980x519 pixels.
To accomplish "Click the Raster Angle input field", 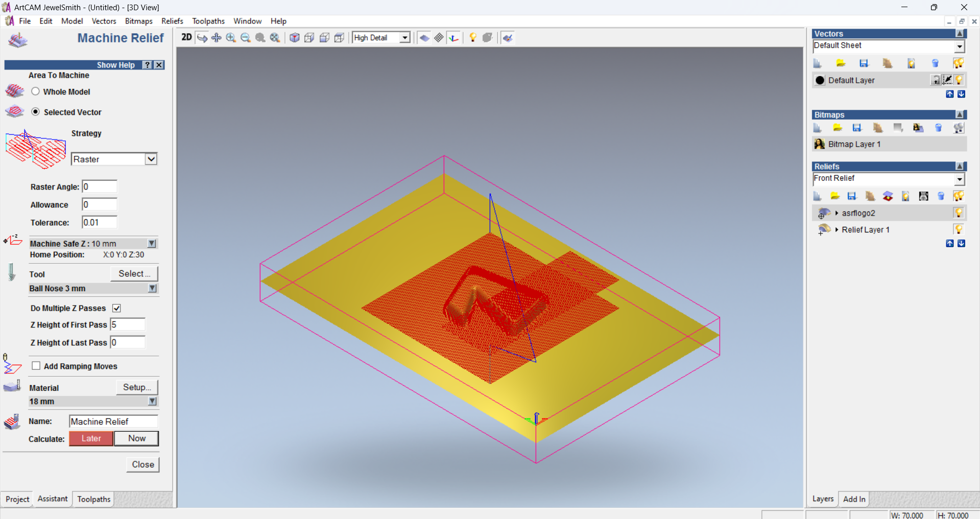I will (x=100, y=186).
